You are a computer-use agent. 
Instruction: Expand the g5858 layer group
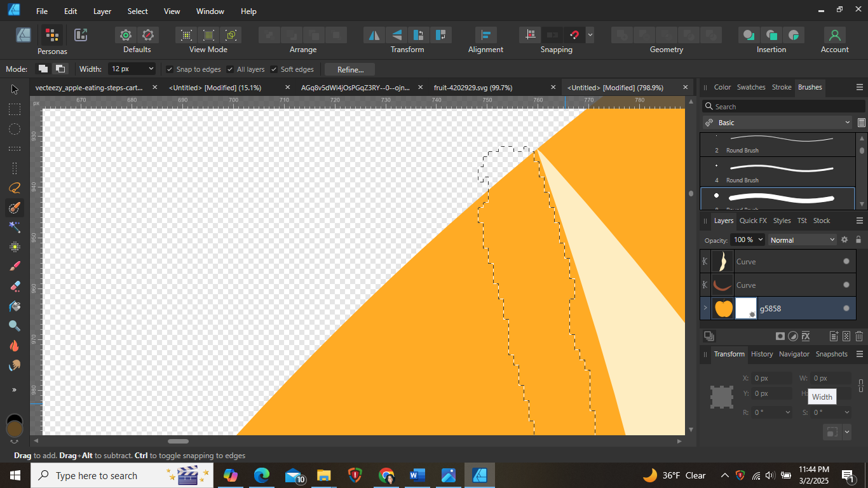(x=705, y=308)
